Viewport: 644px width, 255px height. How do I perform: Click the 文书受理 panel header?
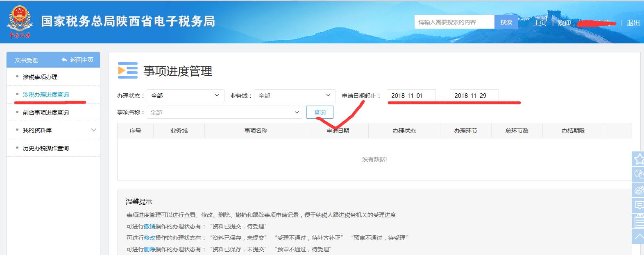coord(26,60)
